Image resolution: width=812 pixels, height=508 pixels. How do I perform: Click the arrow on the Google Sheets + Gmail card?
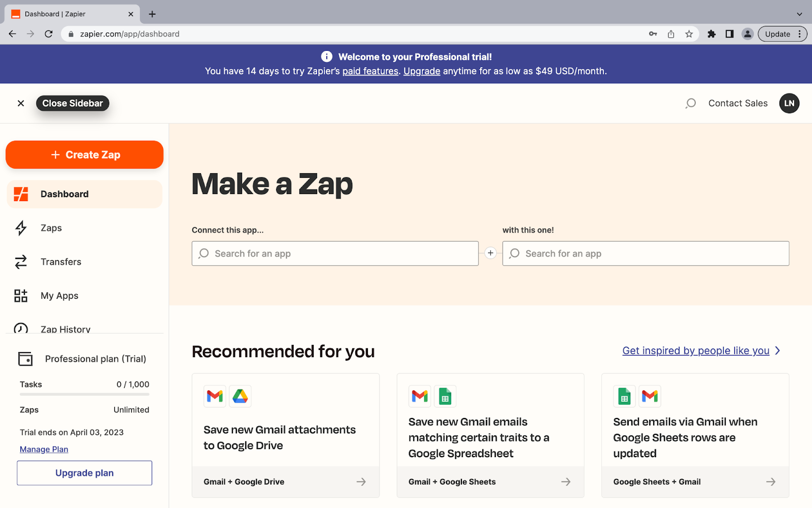[x=770, y=482]
